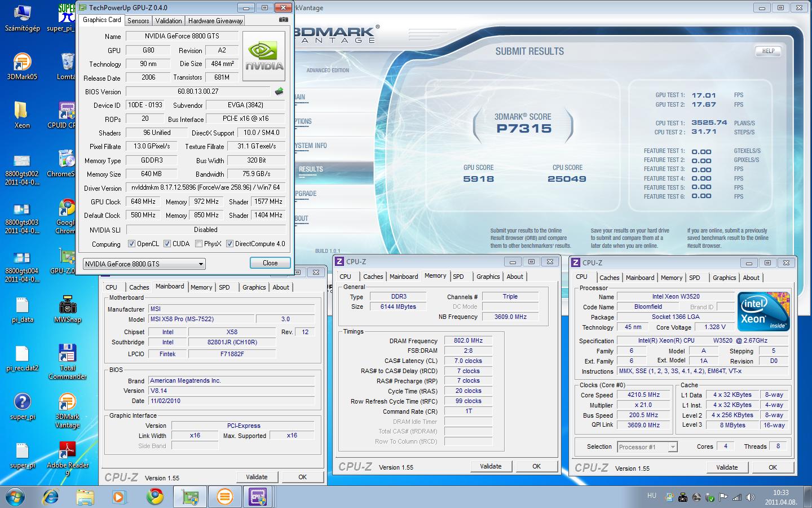Select the Caches tab in CPU-Z processor window
Screen dimensions: 812x508
click(609, 278)
